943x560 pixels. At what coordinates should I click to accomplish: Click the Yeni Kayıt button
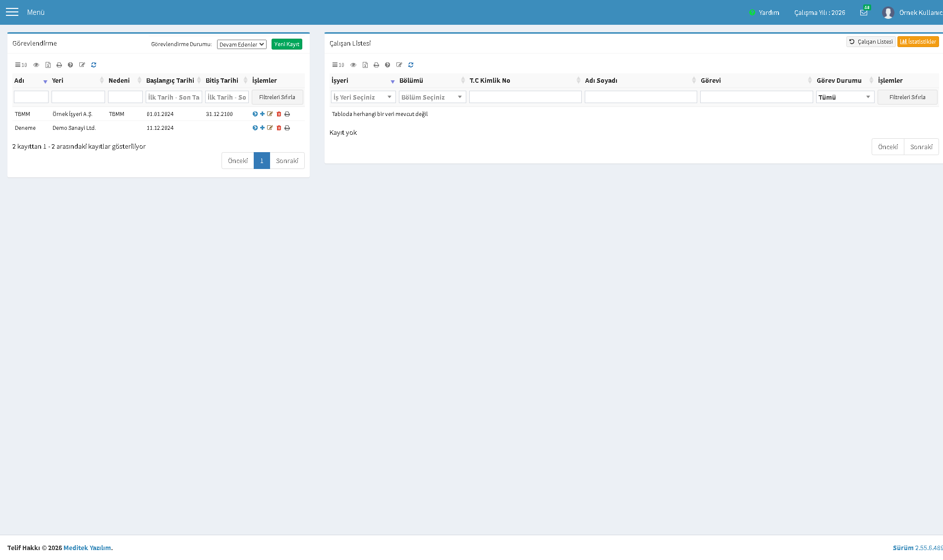coord(287,44)
